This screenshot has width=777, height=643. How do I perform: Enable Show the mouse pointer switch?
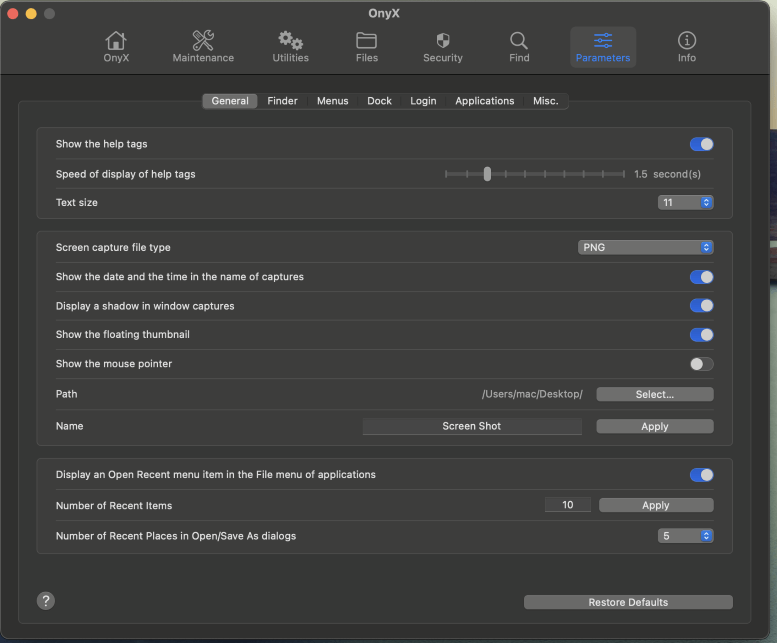click(701, 364)
